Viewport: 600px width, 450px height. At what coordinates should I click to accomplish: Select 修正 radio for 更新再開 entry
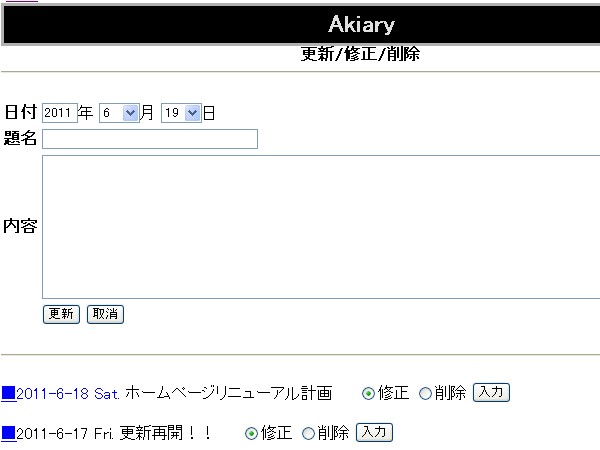click(251, 434)
